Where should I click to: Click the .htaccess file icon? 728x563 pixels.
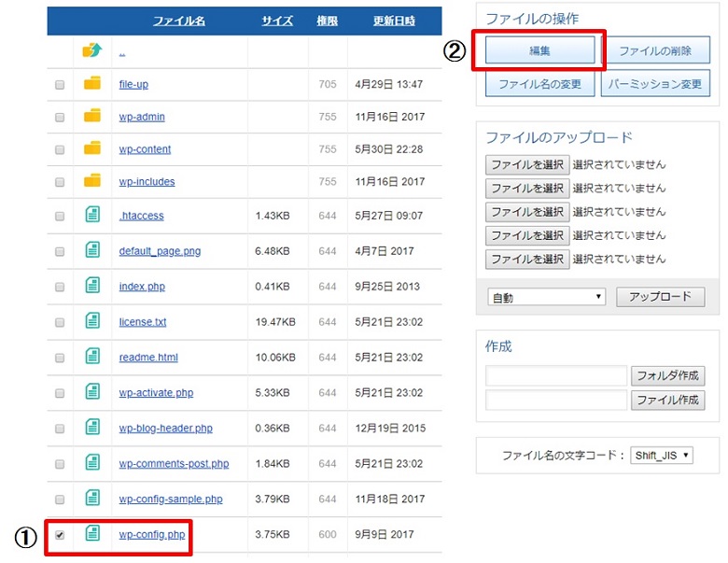92,214
